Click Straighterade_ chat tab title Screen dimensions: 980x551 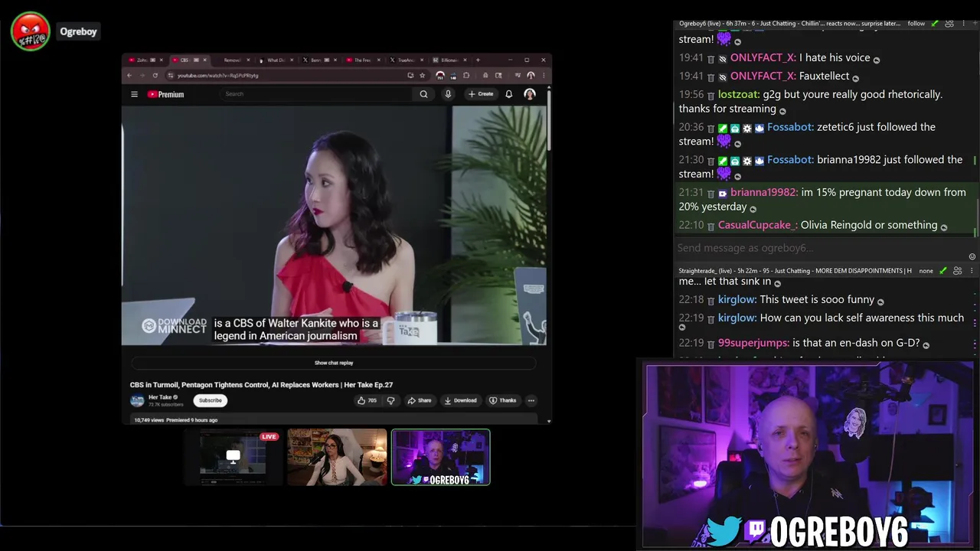[795, 271]
